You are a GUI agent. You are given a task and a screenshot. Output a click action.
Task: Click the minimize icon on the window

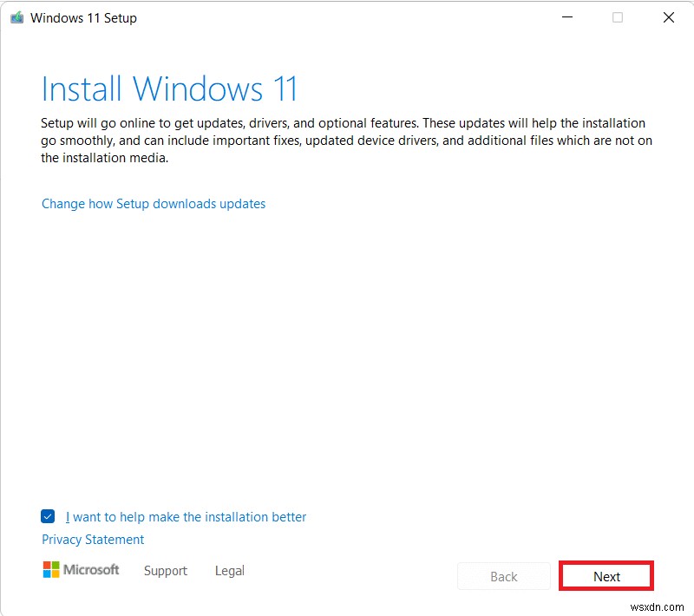[566, 17]
